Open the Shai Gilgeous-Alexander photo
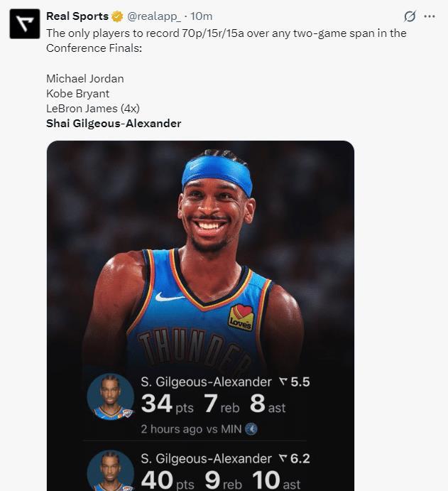Viewport: 448px width, 491px height. point(200,315)
